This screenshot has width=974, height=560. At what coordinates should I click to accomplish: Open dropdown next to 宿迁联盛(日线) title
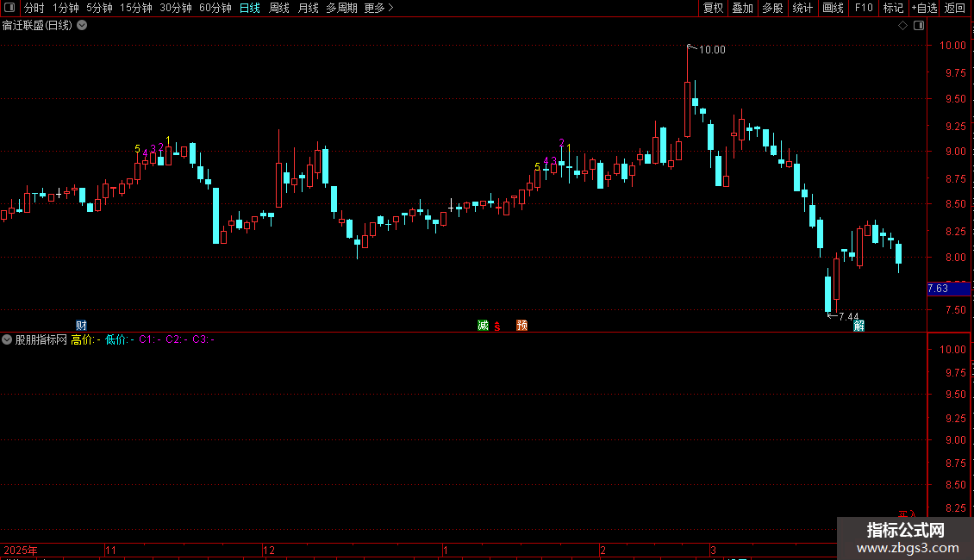82,26
